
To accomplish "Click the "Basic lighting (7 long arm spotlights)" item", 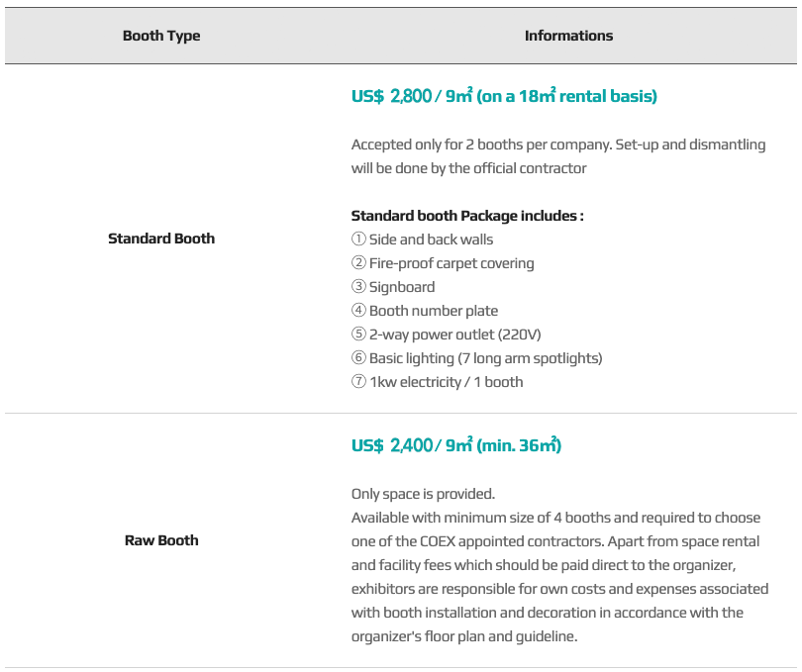I will click(485, 358).
